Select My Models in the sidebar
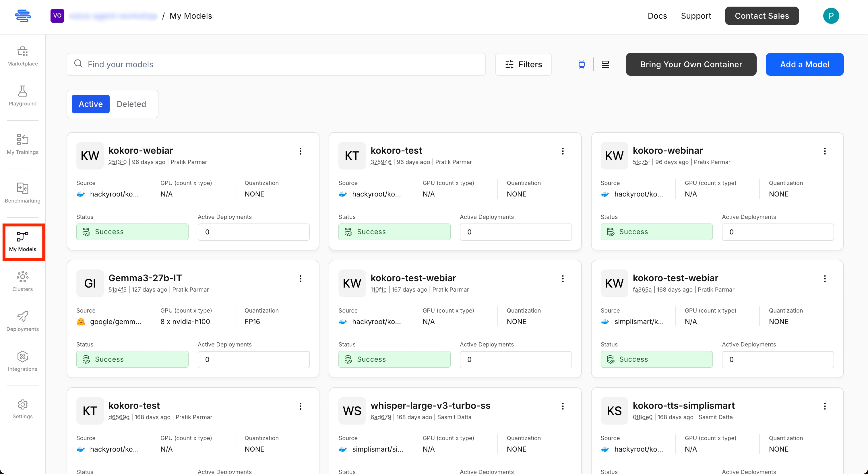The width and height of the screenshot is (868, 474). coord(23,242)
